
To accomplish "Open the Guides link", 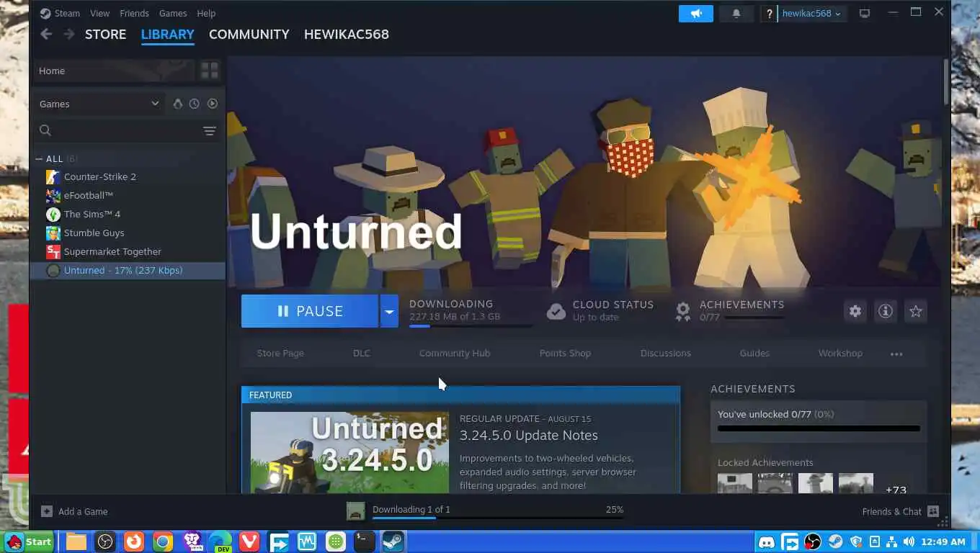I will pyautogui.click(x=754, y=353).
